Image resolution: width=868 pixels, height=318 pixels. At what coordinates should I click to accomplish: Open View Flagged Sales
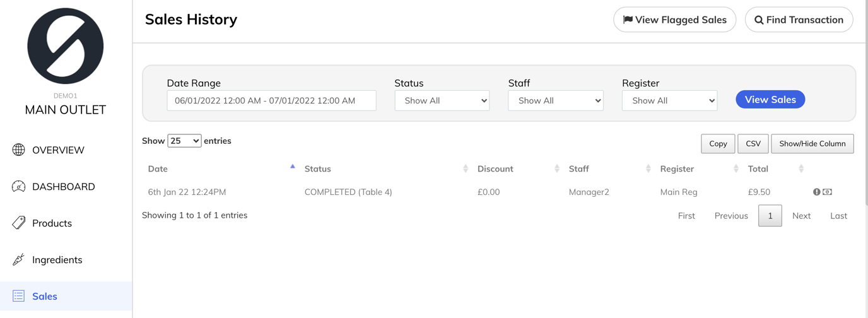(x=674, y=20)
